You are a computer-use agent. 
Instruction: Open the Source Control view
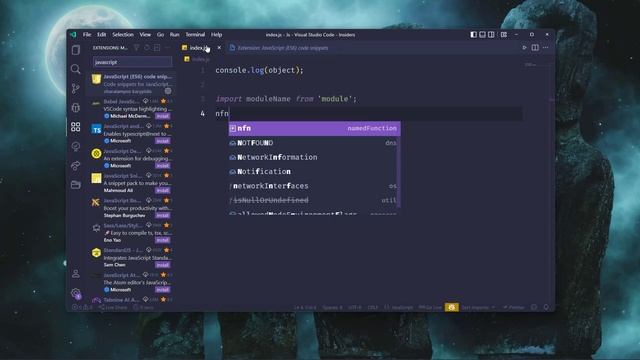(x=76, y=88)
